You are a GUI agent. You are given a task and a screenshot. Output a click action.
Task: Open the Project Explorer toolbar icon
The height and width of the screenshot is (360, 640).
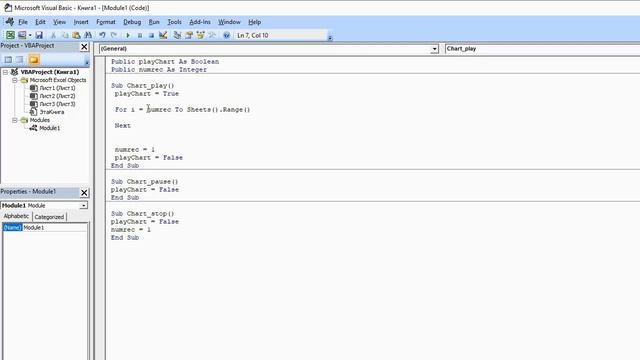pos(177,36)
